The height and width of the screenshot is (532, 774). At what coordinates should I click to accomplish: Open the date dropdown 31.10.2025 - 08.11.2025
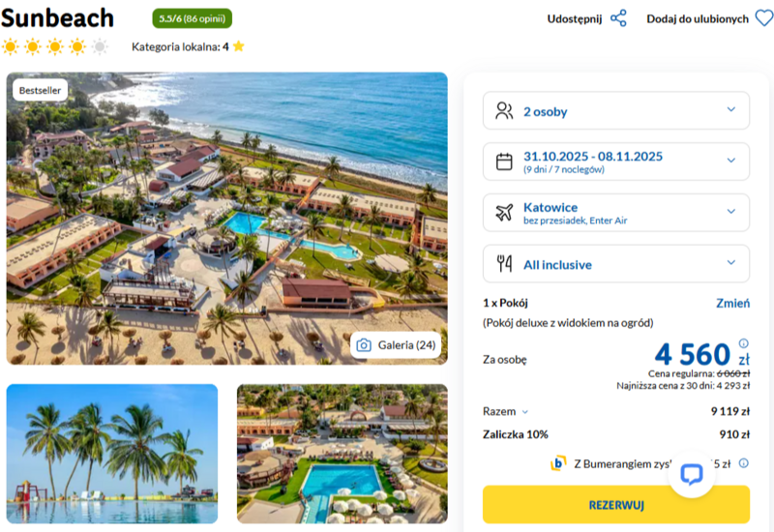point(616,162)
